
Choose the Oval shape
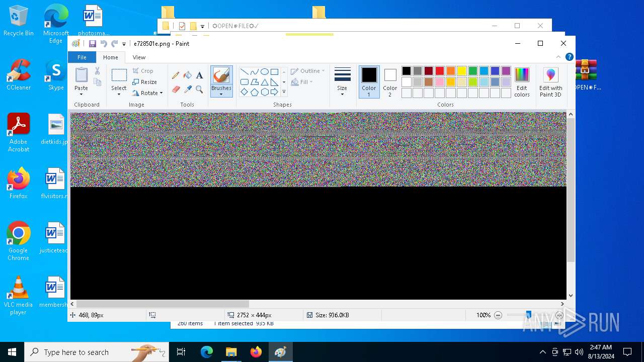[x=264, y=72]
